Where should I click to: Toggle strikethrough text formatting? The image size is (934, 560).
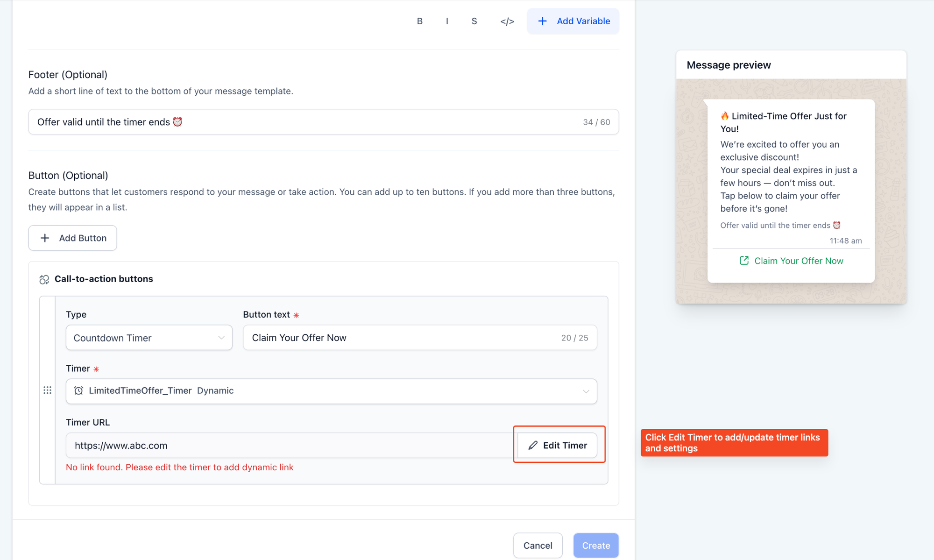(x=474, y=21)
